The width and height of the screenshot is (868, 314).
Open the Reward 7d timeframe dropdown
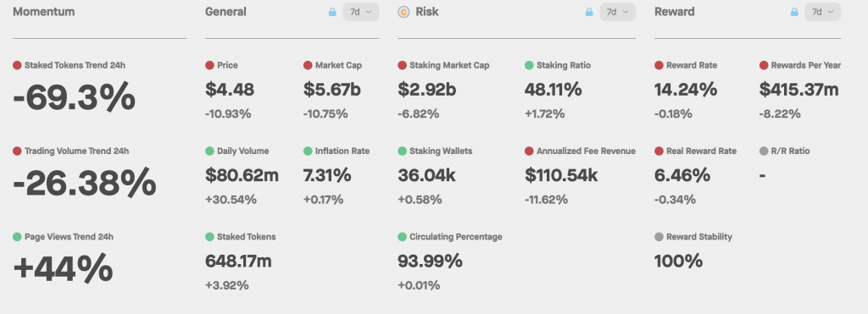point(823,12)
